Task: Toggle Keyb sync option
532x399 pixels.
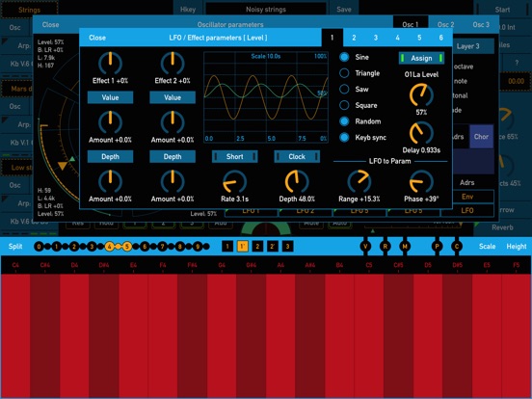Action: pos(344,138)
